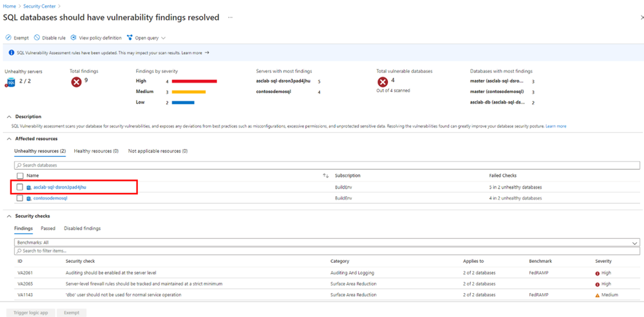Click the VA2061 High severity icon
Viewport: 644px width, 317px height.
pos(598,273)
